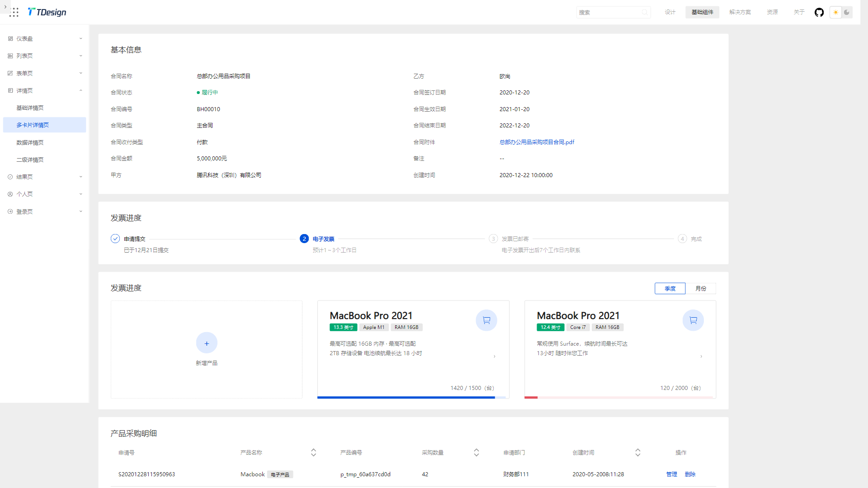Image resolution: width=868 pixels, height=488 pixels.
Task: Click the plus icon to add product
Action: pyautogui.click(x=207, y=343)
